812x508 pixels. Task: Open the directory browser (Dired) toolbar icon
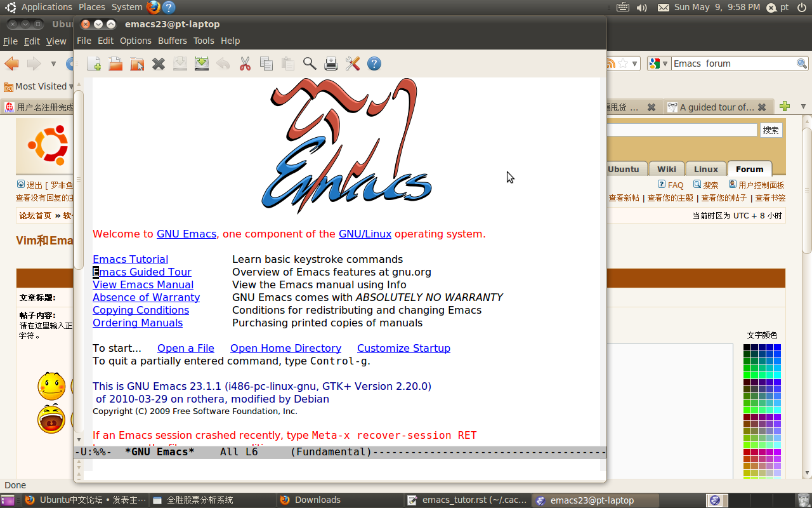[x=137, y=63]
